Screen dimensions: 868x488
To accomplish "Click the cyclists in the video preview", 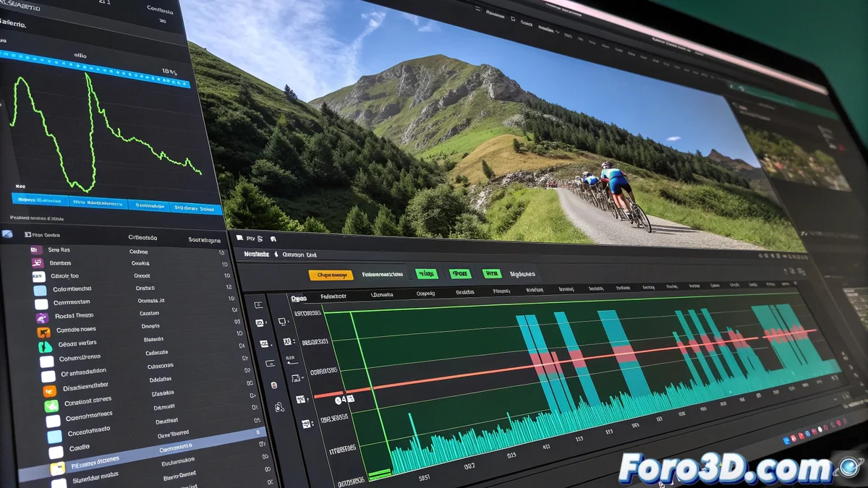I will pos(615,195).
